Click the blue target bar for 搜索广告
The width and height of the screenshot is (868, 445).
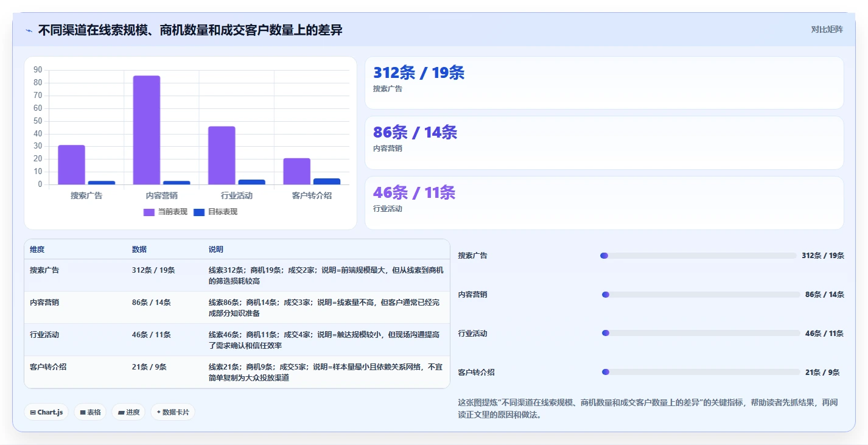[x=102, y=183]
